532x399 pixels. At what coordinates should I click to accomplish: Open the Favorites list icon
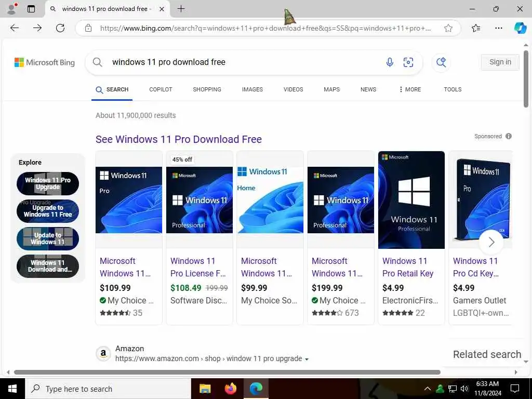pos(476,28)
